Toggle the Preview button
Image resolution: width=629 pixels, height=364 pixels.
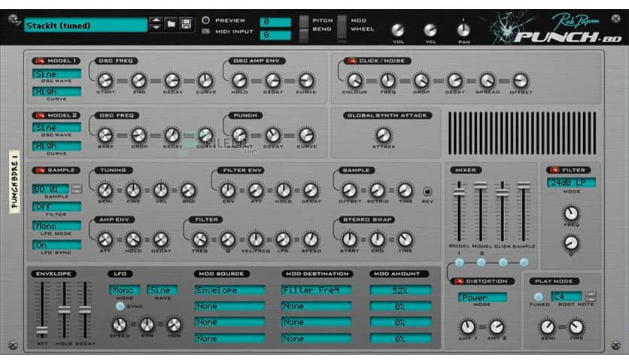[x=206, y=20]
